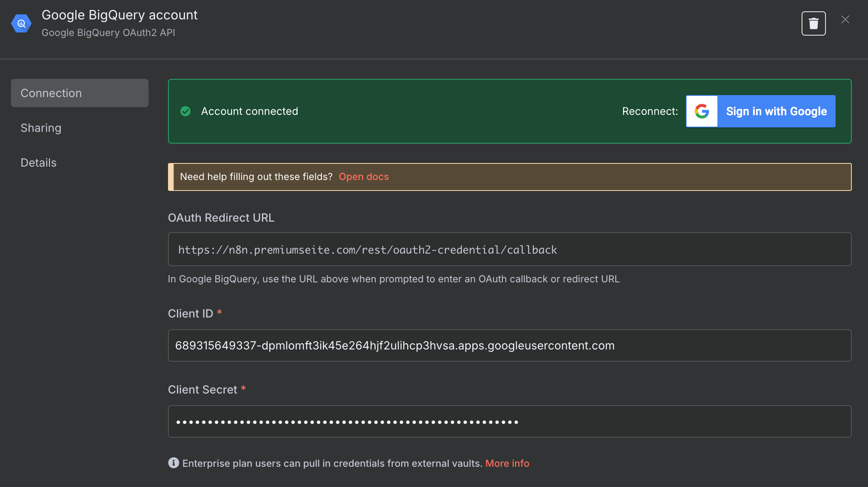Click the info icon near Enterprise plan
Viewport: 868px width, 487px height.
click(x=174, y=463)
